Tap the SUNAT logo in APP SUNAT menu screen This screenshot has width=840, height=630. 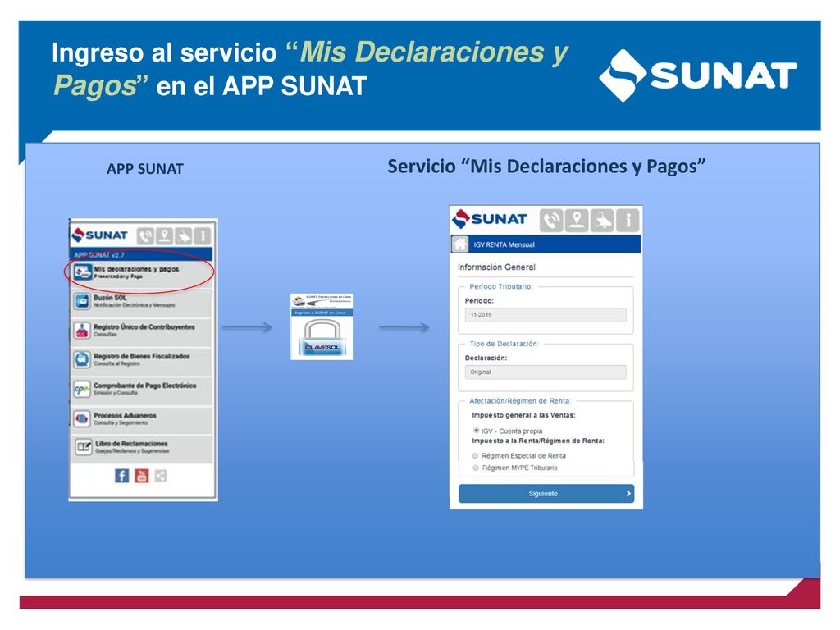click(x=99, y=235)
